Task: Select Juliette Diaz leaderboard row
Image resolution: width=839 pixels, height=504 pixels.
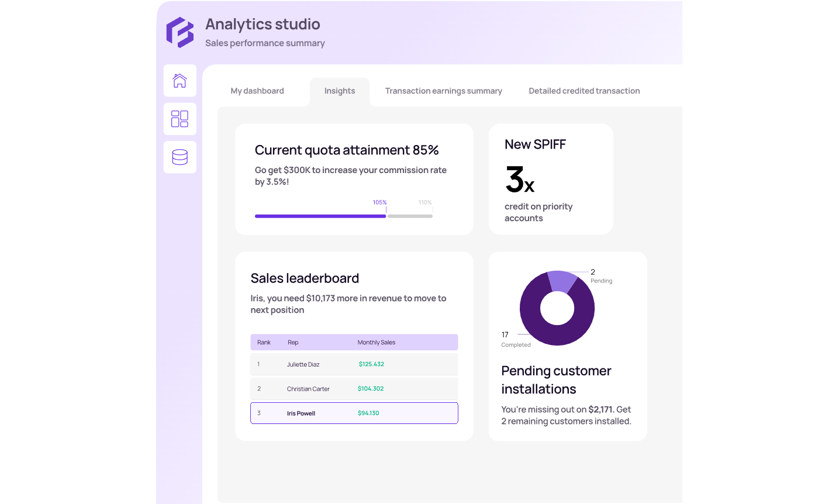Action: (354, 364)
